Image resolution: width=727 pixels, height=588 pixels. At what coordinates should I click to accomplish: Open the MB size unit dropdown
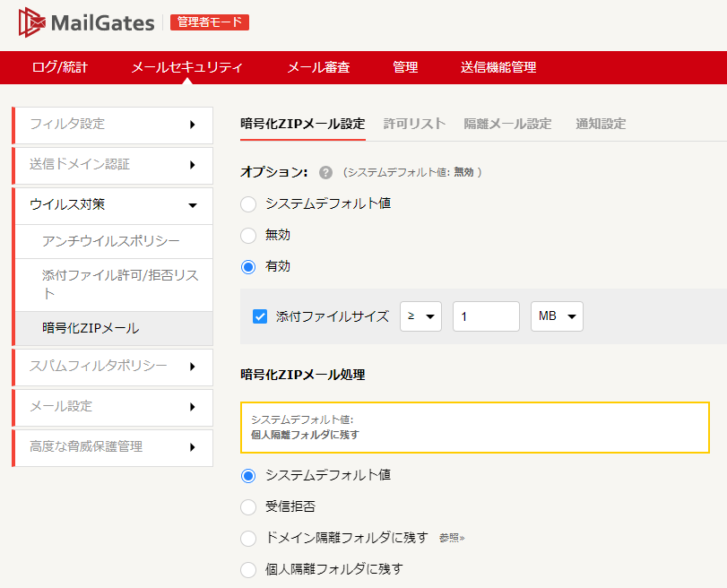[x=557, y=316]
